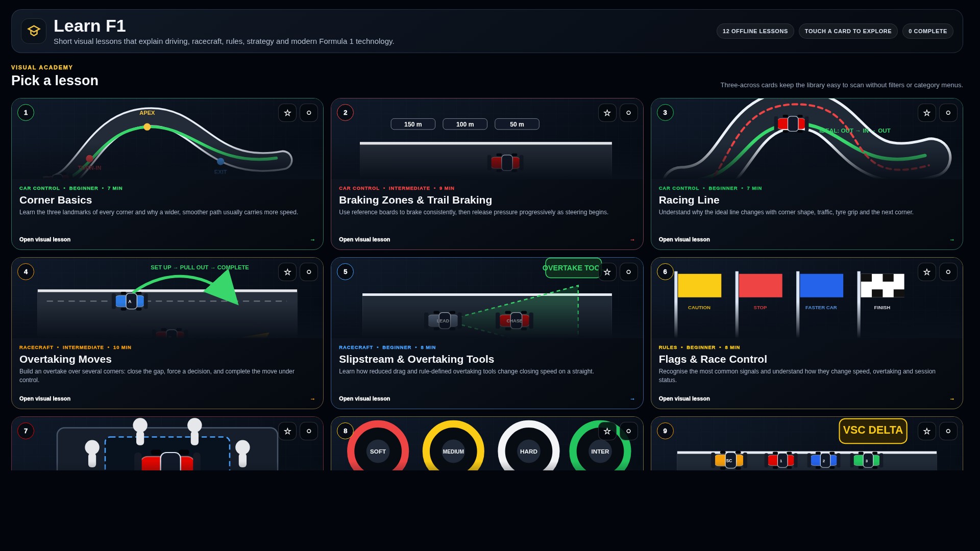Image resolution: width=980 pixels, height=551 pixels.
Task: Favorite the Corner Basics lesson with the star
Action: (x=287, y=113)
